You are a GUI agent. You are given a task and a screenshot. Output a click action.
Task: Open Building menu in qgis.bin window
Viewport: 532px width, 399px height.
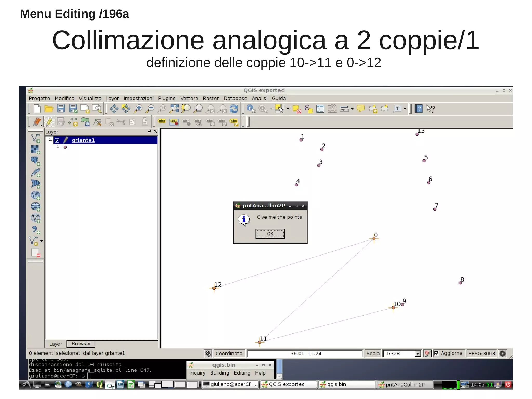point(220,373)
